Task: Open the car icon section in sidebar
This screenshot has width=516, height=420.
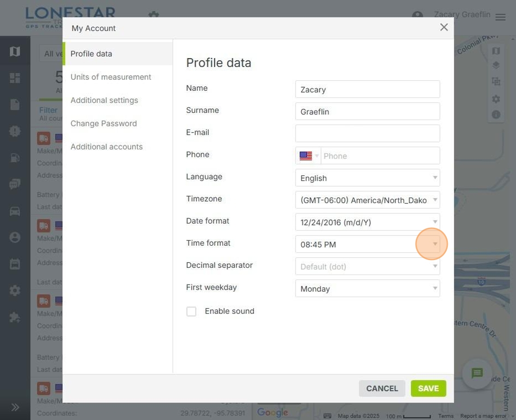Action: click(x=15, y=211)
